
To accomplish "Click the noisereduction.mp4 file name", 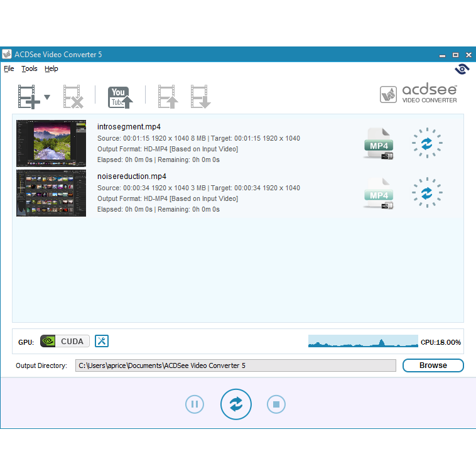I will click(131, 176).
